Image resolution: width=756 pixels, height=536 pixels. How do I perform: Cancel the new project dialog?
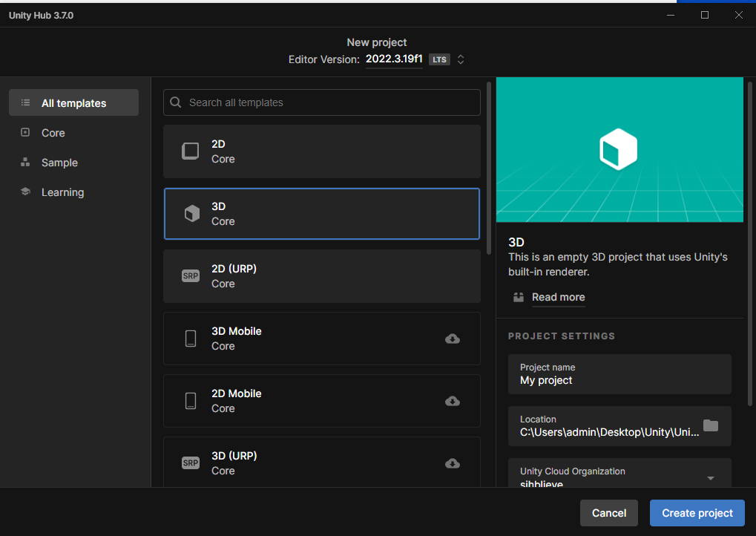click(609, 513)
